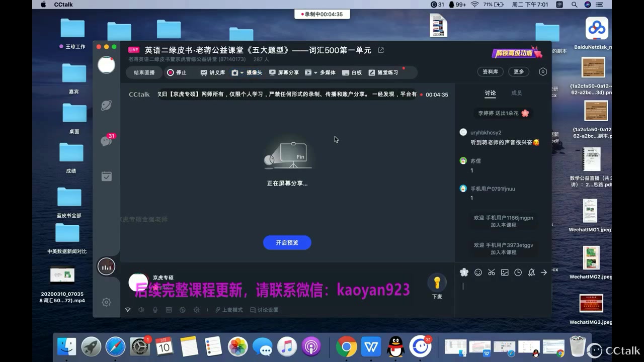Click the user avatar at sidebar top

pos(106,65)
